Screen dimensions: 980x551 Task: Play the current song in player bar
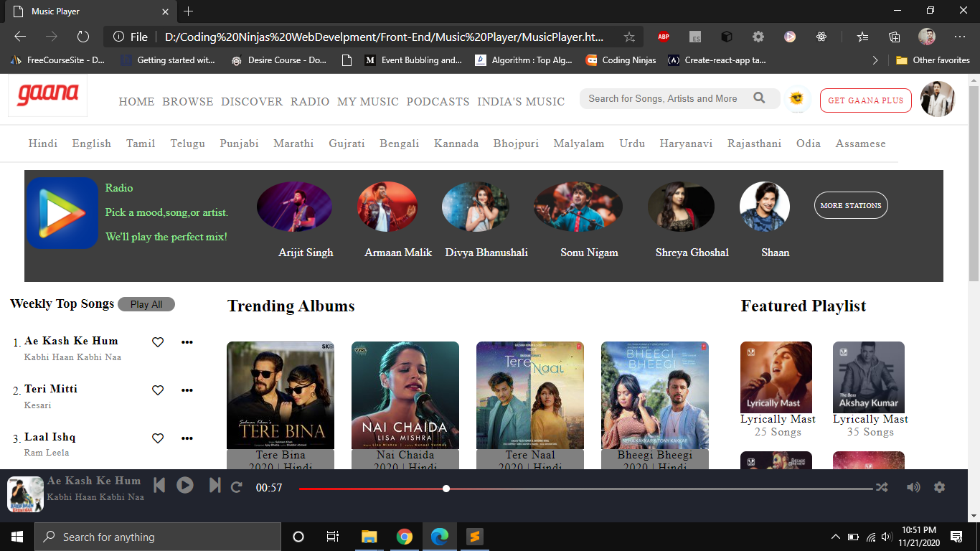pos(185,486)
